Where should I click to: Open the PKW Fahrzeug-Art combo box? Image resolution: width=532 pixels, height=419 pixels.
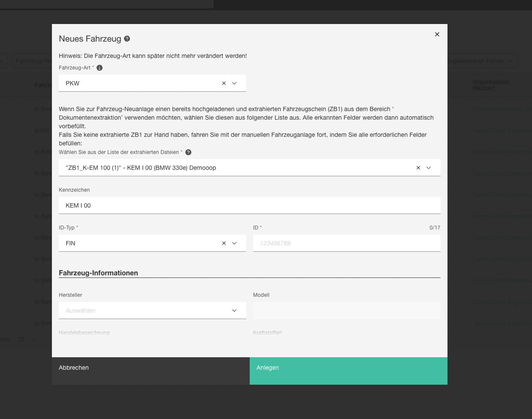coord(152,83)
